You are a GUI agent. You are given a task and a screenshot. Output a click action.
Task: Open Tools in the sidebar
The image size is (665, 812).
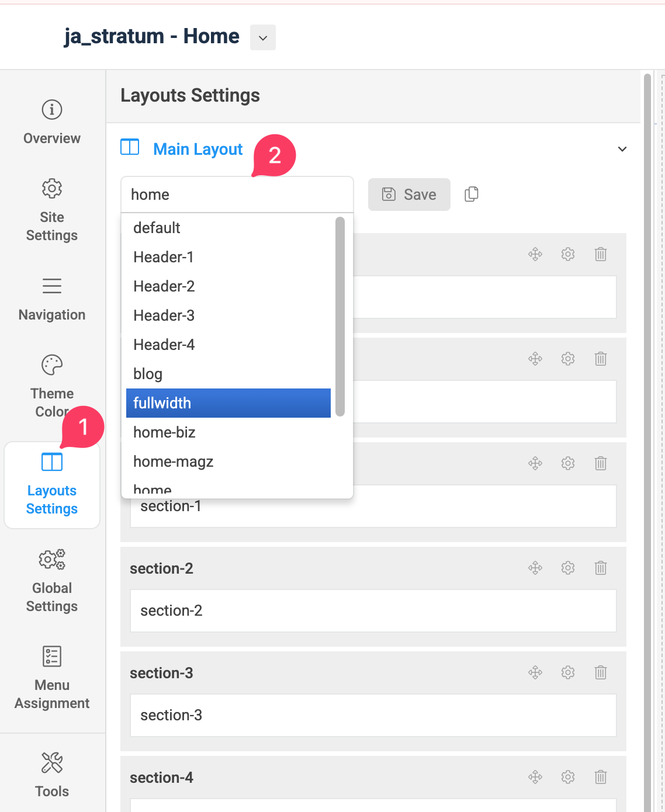52,775
